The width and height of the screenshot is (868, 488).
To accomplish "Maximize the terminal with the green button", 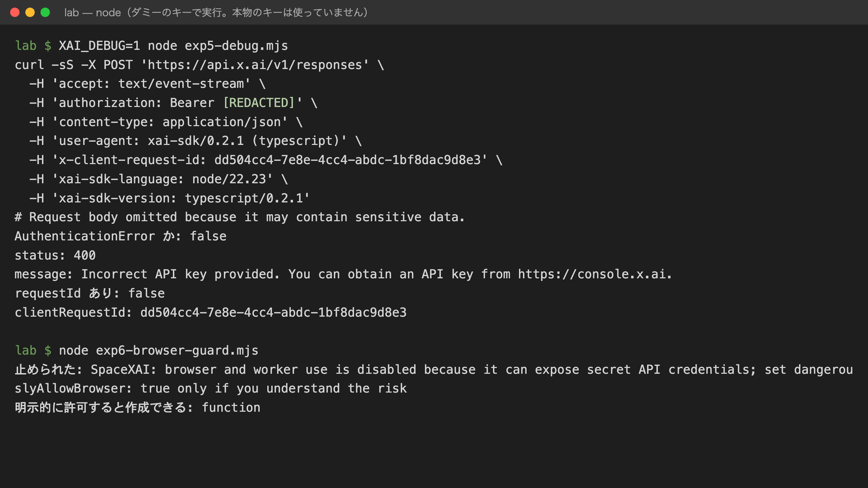I will pyautogui.click(x=45, y=12).
